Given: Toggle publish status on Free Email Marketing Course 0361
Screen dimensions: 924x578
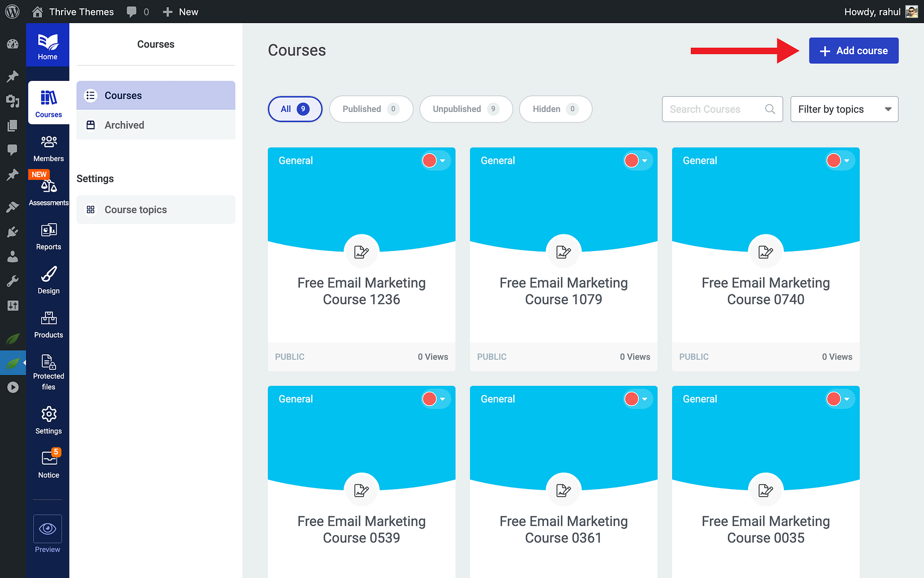Looking at the screenshot, I should point(631,399).
